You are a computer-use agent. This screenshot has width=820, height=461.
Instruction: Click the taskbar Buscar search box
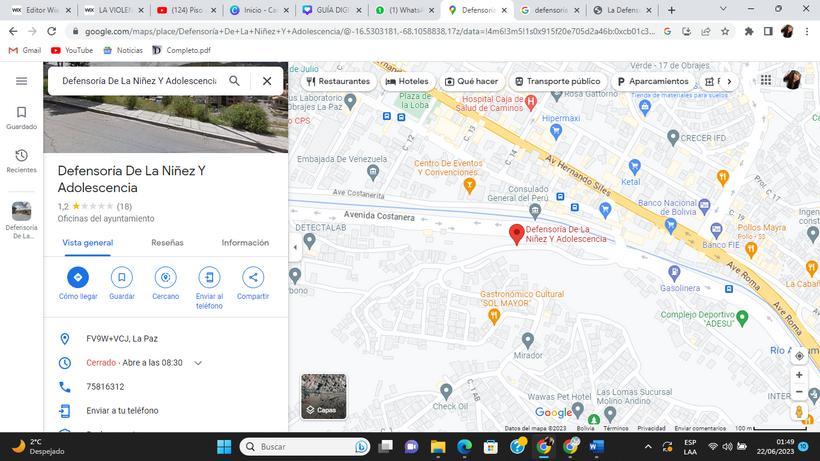pyautogui.click(x=305, y=447)
